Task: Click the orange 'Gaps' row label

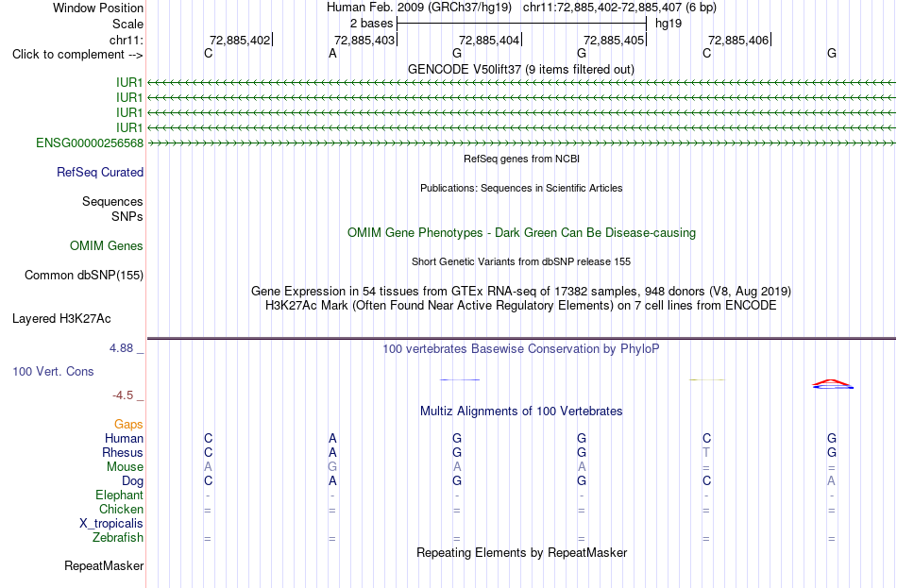Action: [128, 425]
